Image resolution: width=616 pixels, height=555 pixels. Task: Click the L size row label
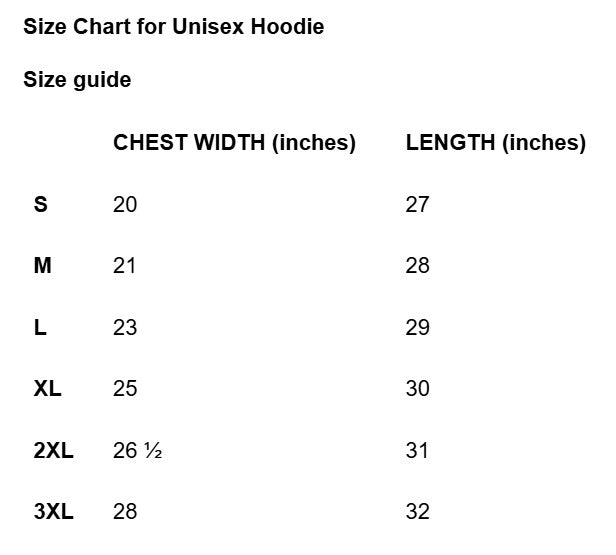[x=40, y=327]
